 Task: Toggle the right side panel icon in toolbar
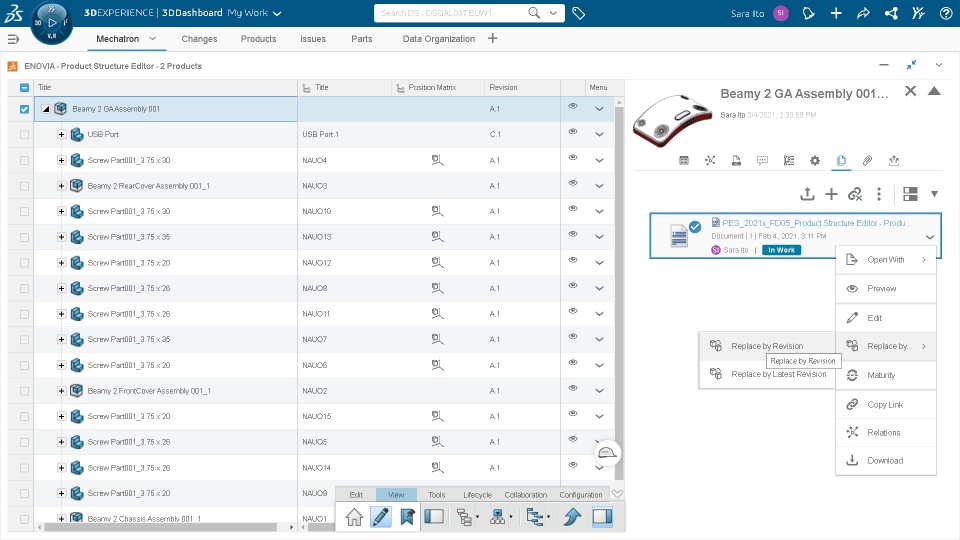click(602, 517)
